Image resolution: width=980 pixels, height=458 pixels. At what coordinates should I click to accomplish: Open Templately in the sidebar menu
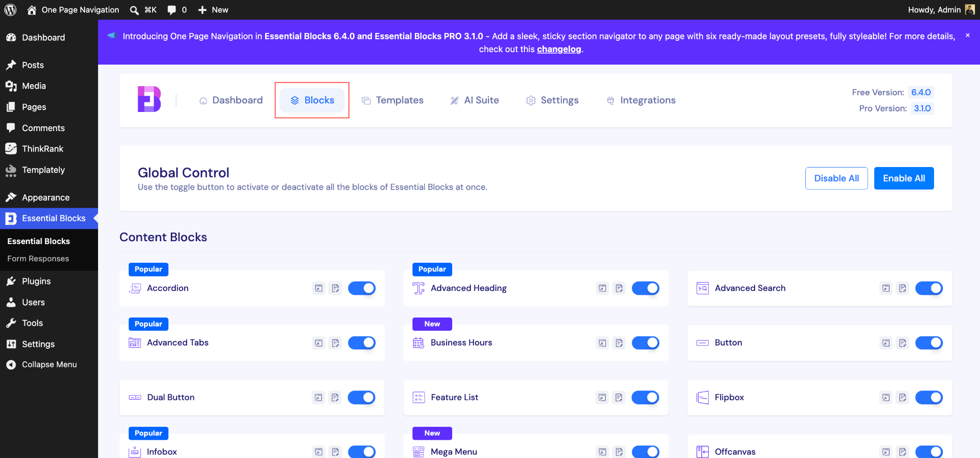click(x=49, y=170)
